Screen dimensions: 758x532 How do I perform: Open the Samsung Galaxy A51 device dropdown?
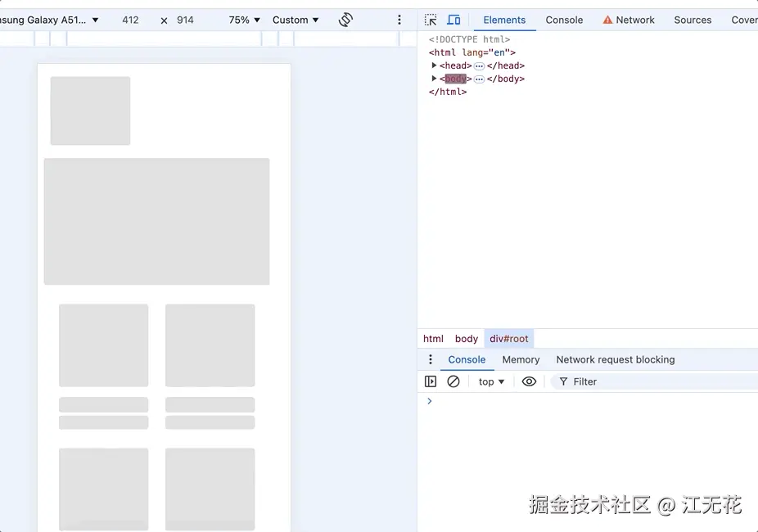point(48,20)
